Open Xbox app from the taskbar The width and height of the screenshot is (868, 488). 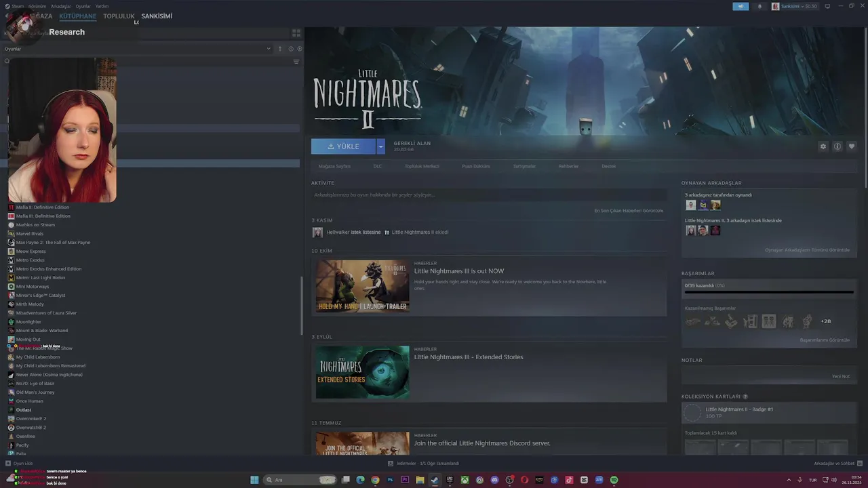coord(465,480)
